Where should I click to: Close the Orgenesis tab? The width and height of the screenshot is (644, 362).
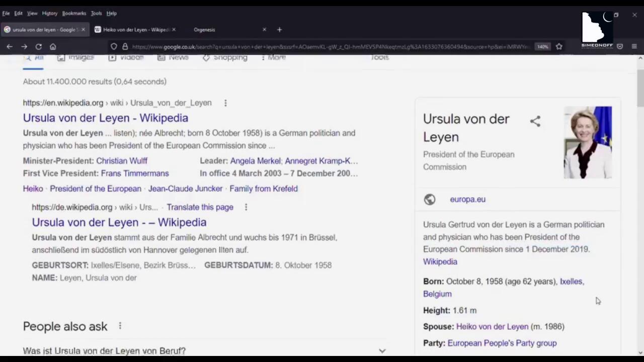pyautogui.click(x=264, y=30)
